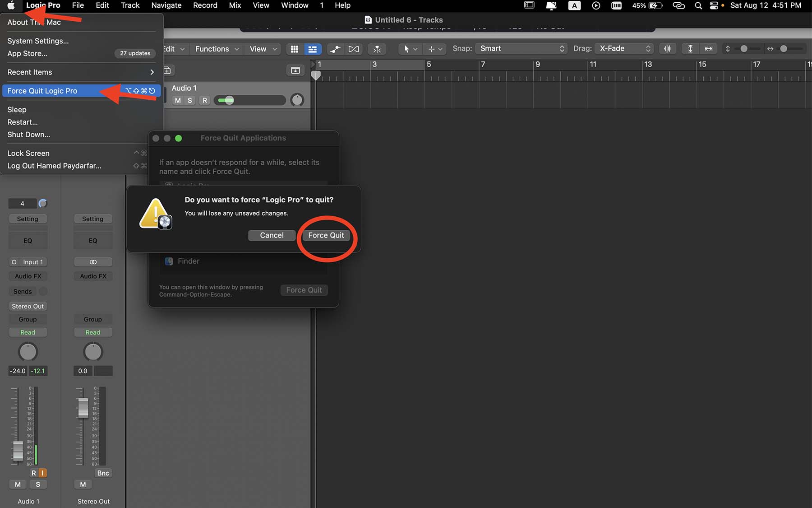Image resolution: width=812 pixels, height=508 pixels.
Task: Mute the Audio 1 track header M button
Action: coord(178,100)
